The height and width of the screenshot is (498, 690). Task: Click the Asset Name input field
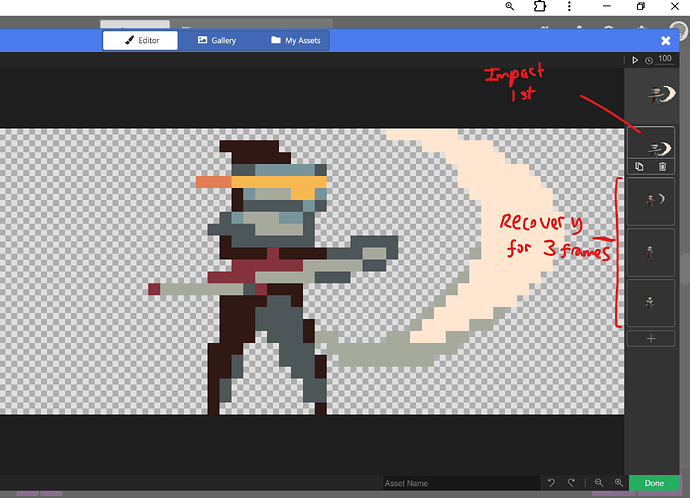coord(461,483)
